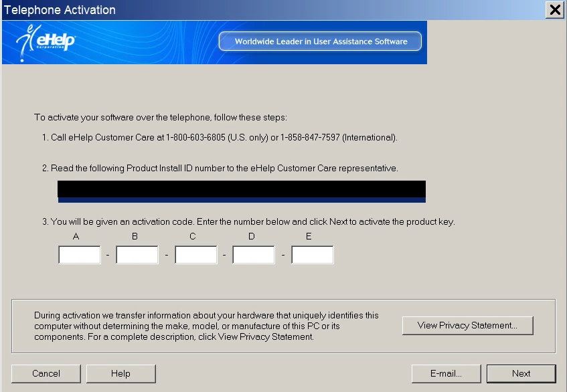
Task: Click the hardware privacy notice paragraph
Action: click(206, 326)
